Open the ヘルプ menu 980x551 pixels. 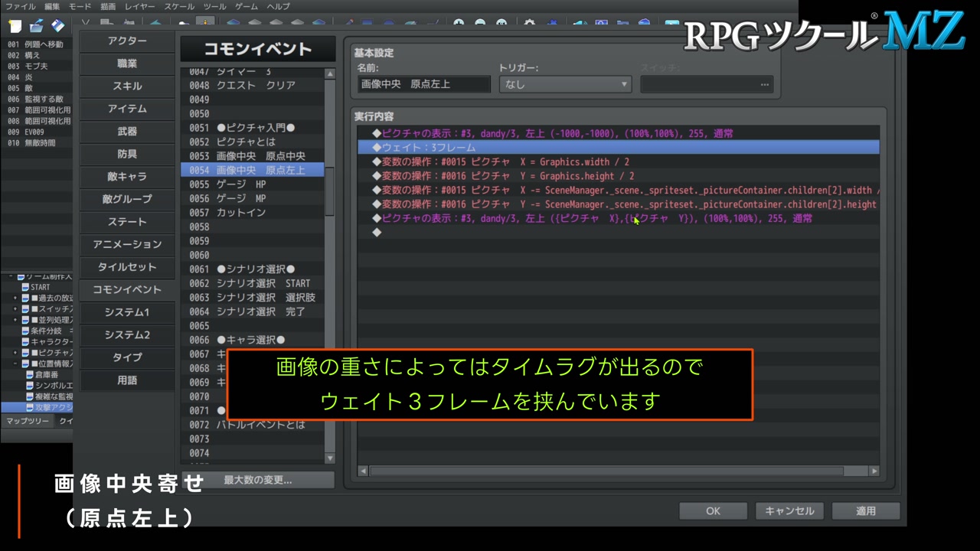tap(278, 6)
